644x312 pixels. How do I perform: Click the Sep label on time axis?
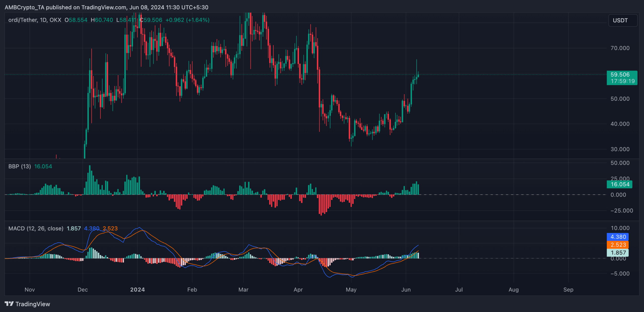click(x=568, y=290)
